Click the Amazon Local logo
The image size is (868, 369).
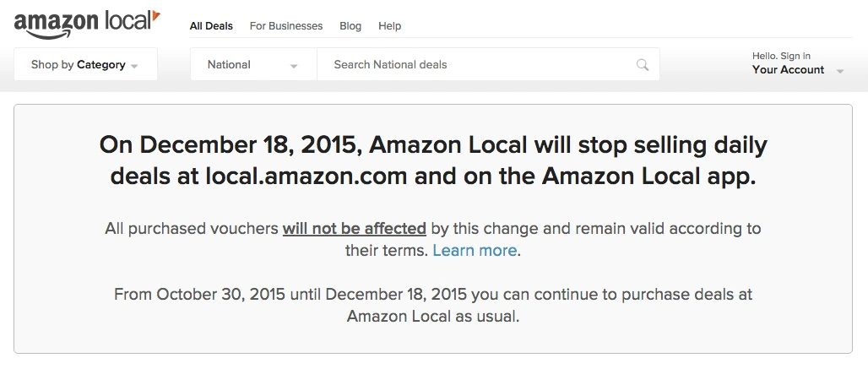(x=84, y=23)
